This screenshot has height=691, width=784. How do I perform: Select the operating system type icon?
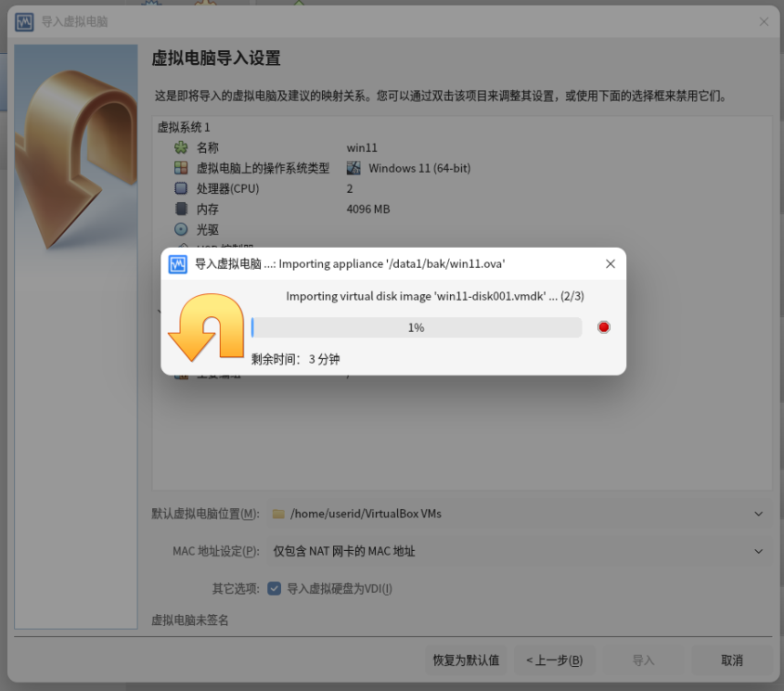[x=181, y=168]
